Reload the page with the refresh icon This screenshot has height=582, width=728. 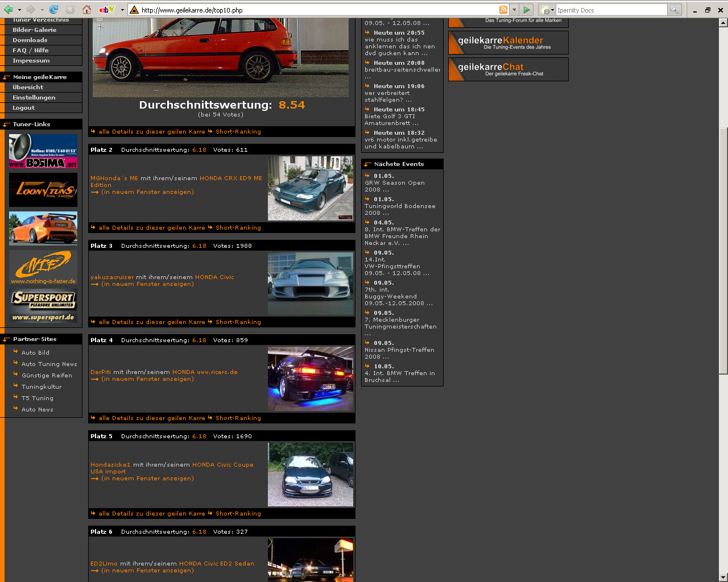[54, 10]
